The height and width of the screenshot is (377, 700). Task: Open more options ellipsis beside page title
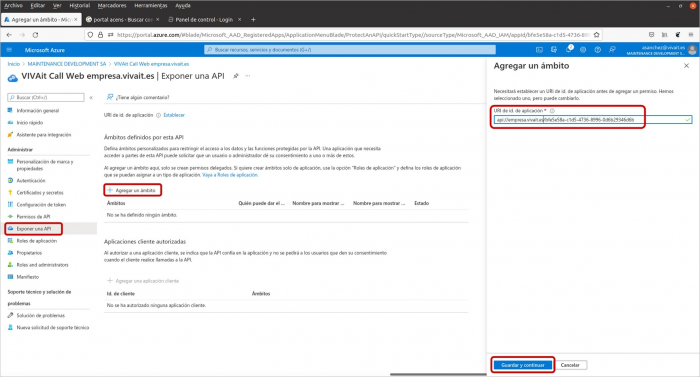248,76
